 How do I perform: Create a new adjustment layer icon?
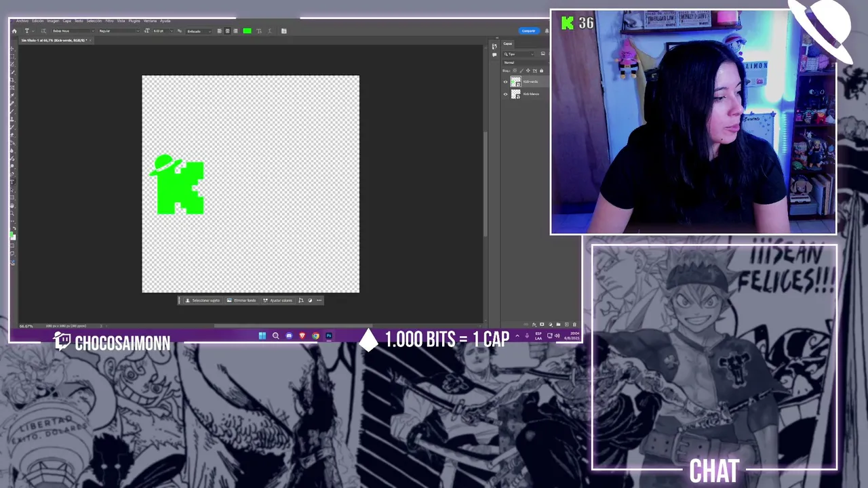551,325
